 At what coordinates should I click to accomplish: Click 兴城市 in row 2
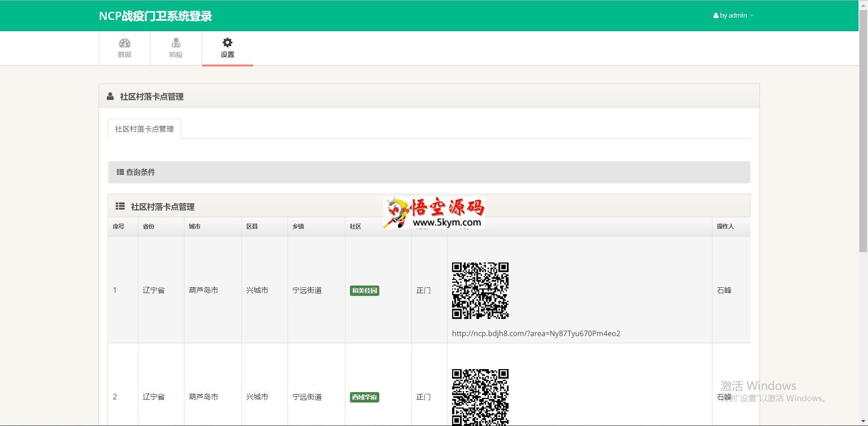[257, 397]
